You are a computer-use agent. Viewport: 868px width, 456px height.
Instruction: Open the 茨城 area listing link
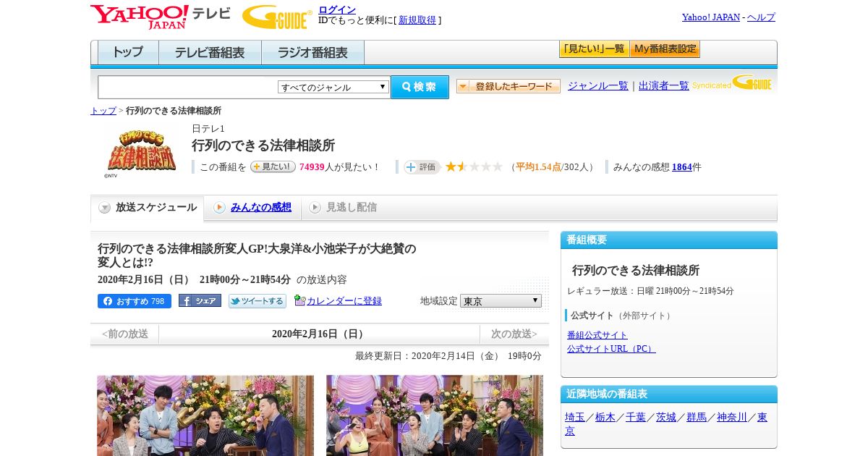pos(666,418)
